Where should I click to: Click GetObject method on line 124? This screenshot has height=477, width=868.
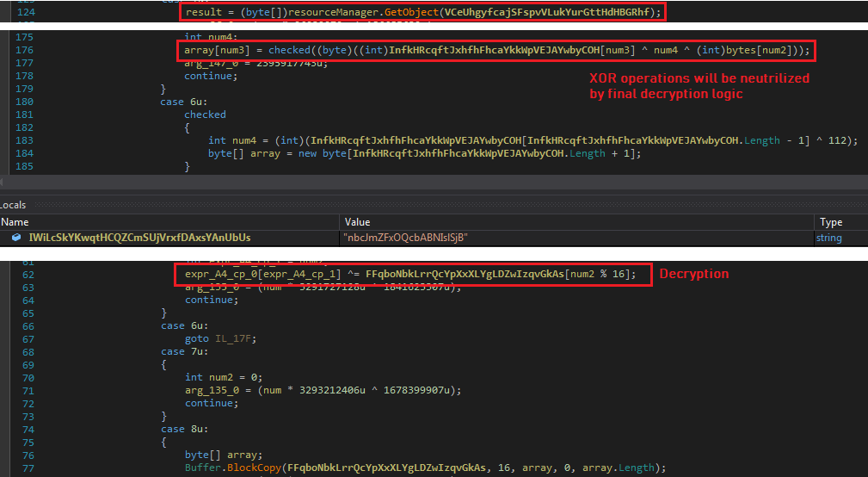point(411,12)
